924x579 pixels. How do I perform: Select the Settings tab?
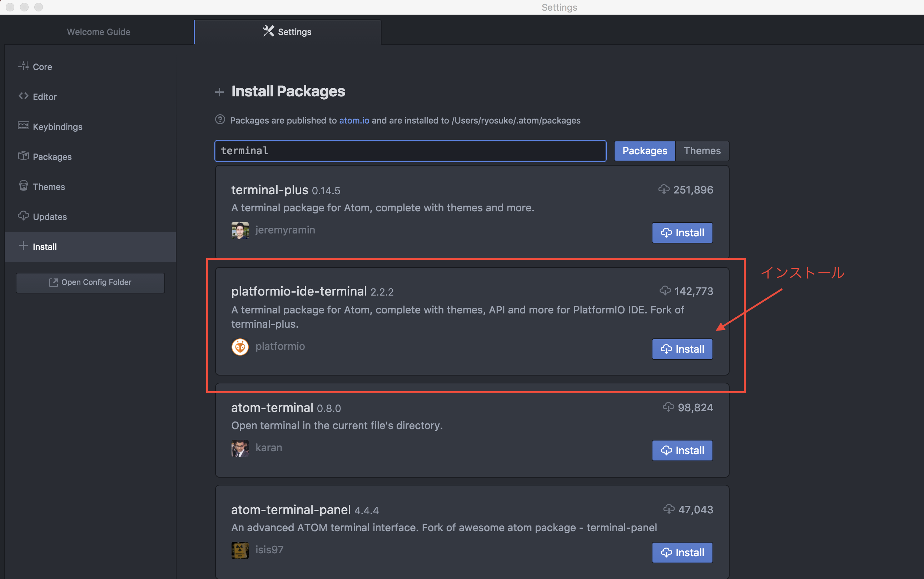coord(287,32)
